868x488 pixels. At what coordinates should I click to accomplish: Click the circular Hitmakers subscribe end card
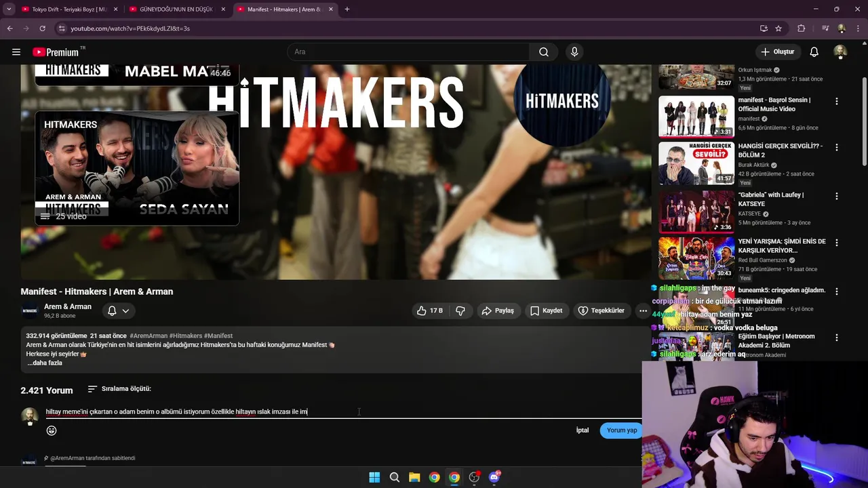[562, 102]
